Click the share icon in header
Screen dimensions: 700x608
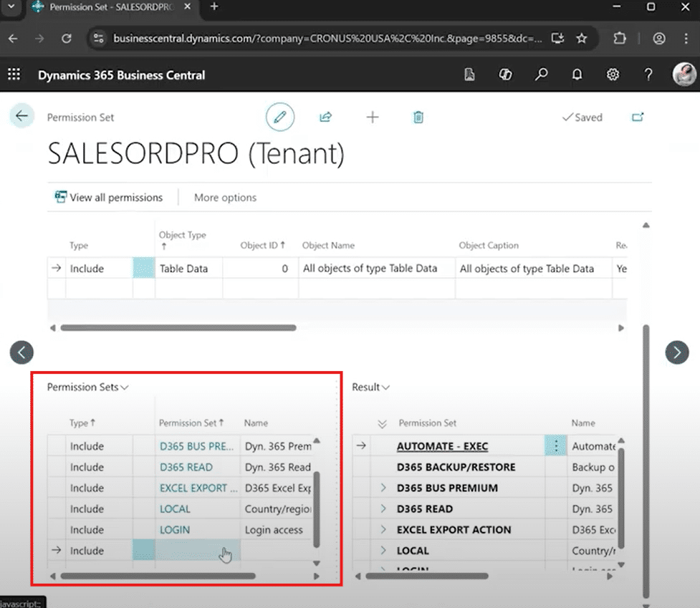(x=326, y=117)
